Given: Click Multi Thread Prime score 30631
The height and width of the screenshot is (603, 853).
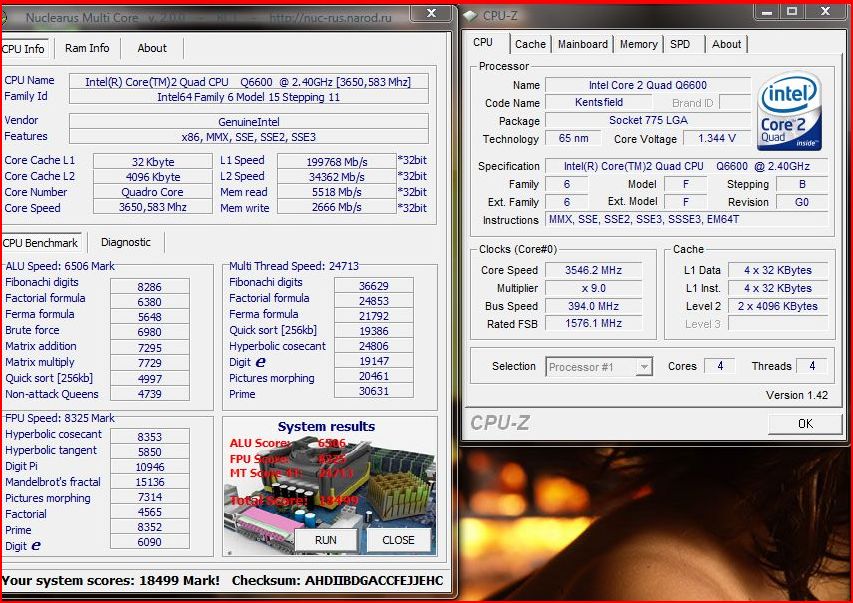Looking at the screenshot, I should [374, 391].
